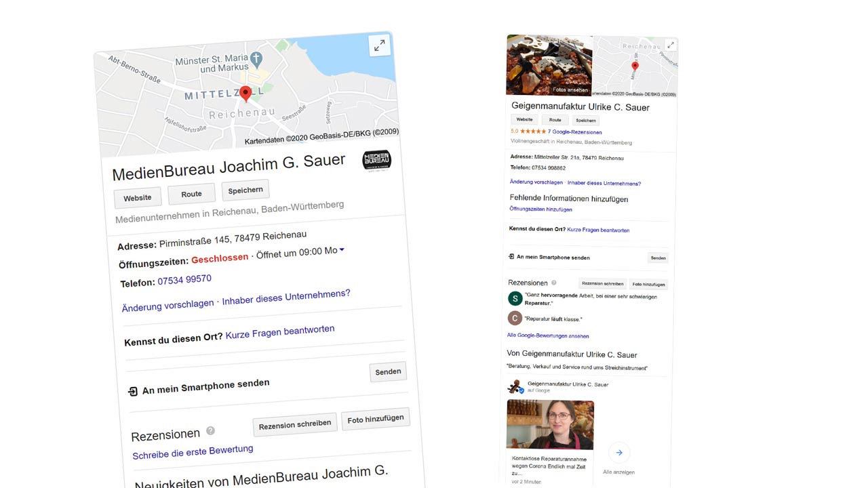Open the post photo of woman
The width and height of the screenshot is (868, 488).
tap(550, 424)
